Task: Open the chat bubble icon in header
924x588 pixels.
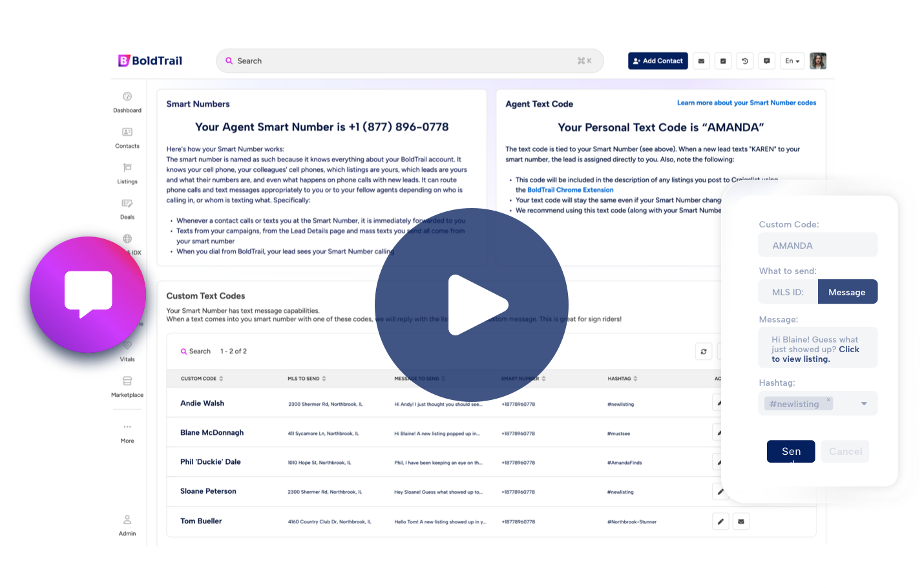Action: [x=767, y=61]
